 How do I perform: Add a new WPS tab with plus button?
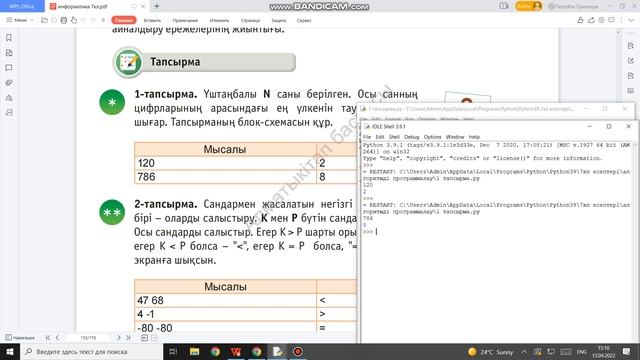(157, 7)
